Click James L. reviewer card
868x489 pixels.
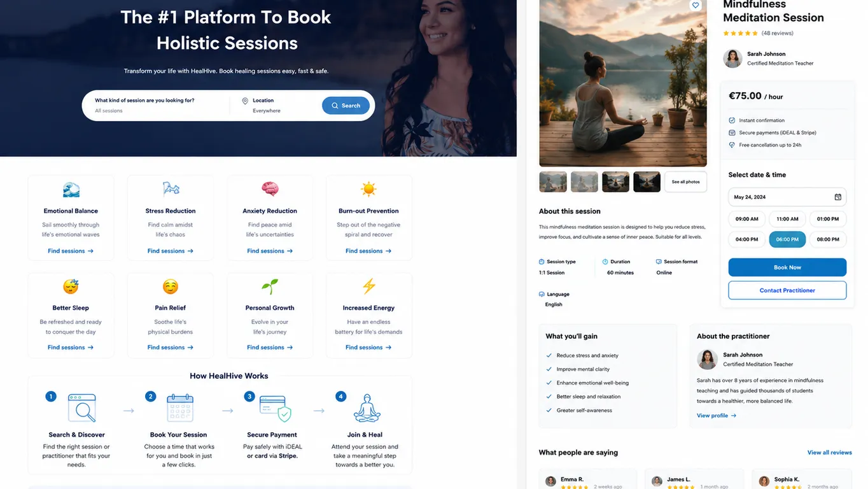[694, 479]
